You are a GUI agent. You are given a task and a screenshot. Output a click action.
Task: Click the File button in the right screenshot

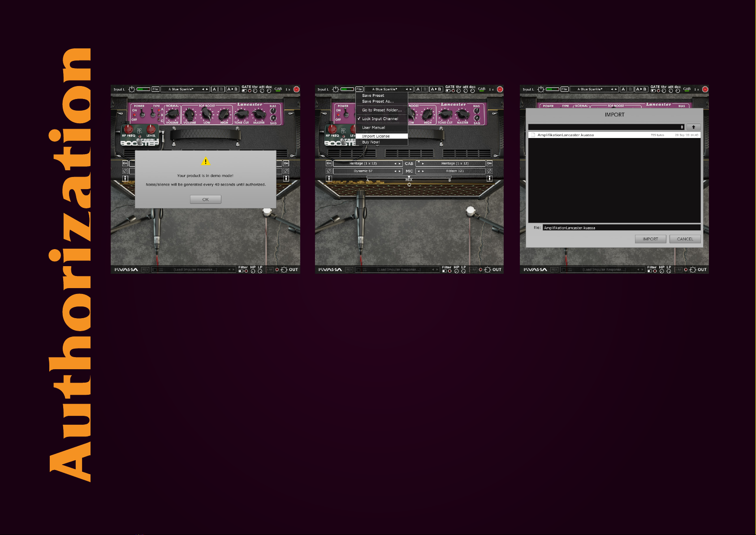click(x=564, y=89)
